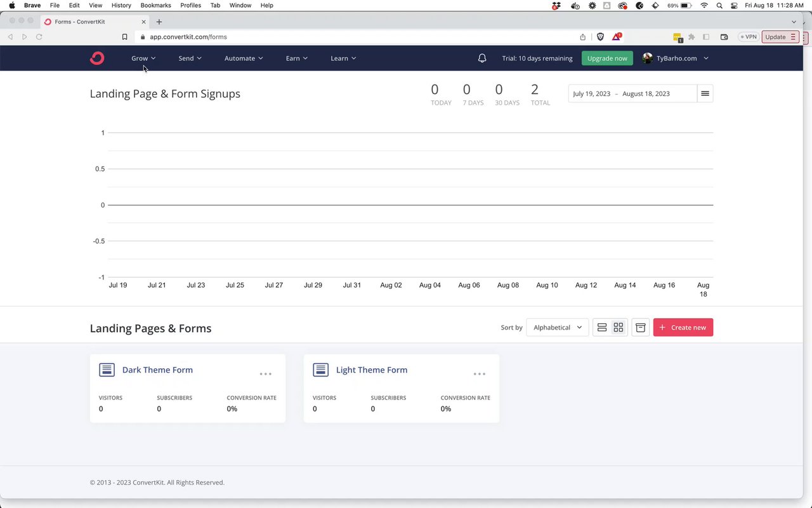812x508 pixels.
Task: Click the TyBarho.com profile avatar
Action: (x=647, y=58)
